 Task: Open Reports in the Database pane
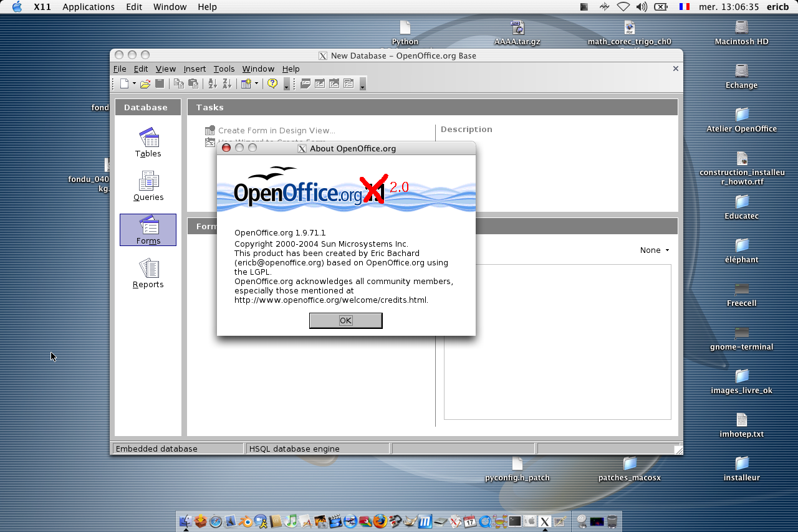[x=148, y=273]
